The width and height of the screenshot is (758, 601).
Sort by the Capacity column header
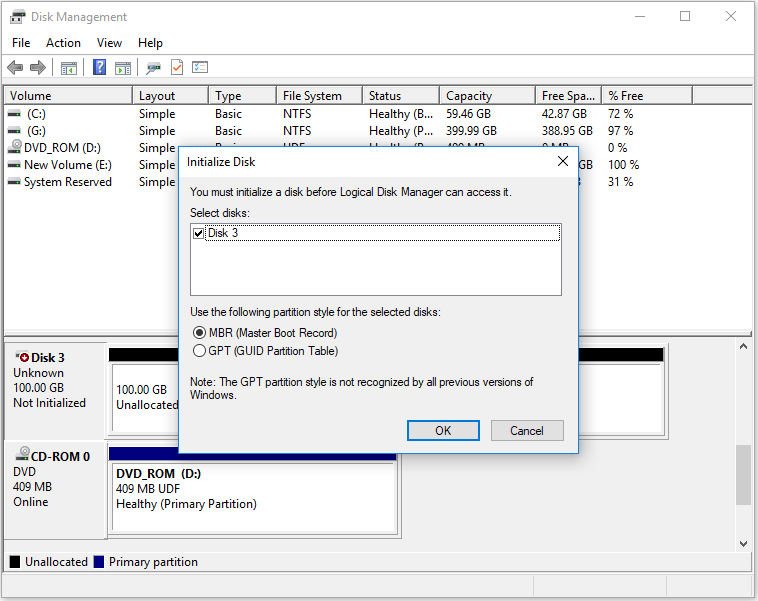[x=488, y=96]
